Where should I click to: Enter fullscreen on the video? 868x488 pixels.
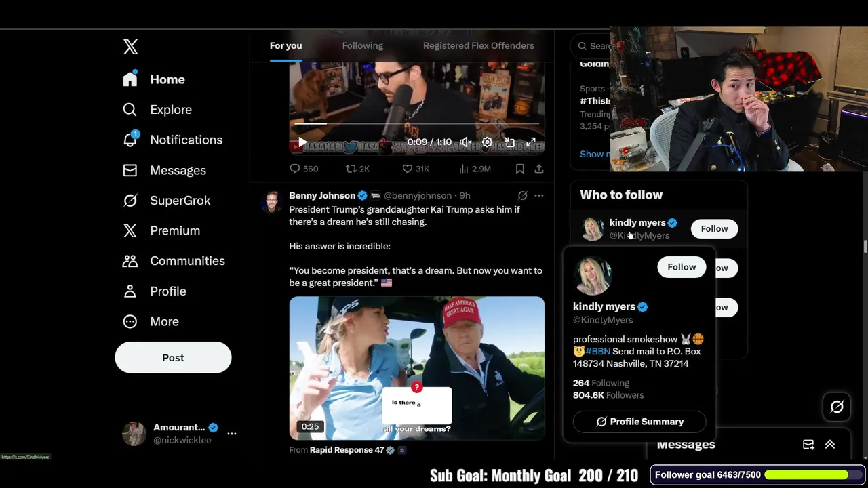point(531,142)
